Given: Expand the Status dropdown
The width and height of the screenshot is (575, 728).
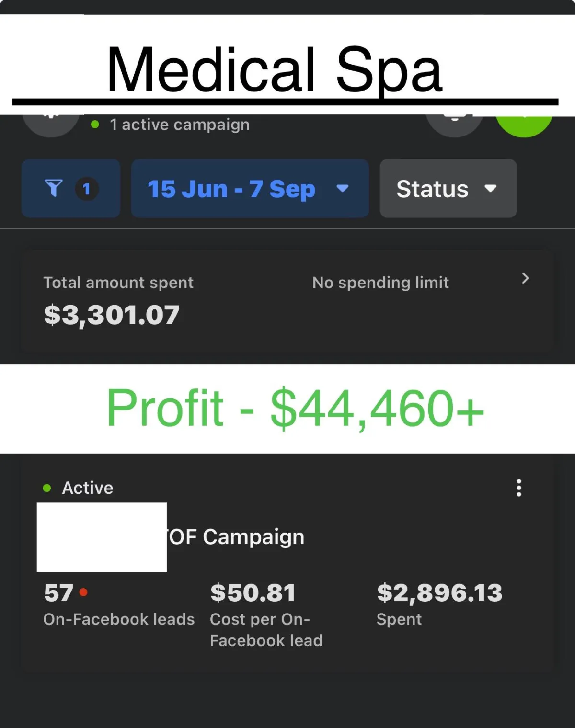Looking at the screenshot, I should 448,188.
